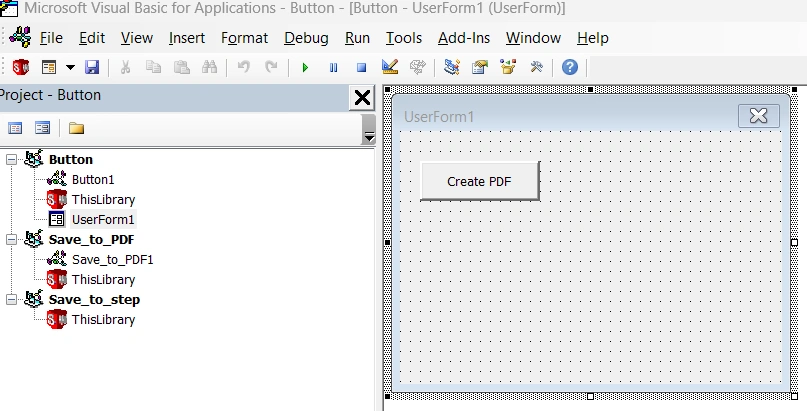The image size is (807, 411).
Task: Select the Save_to_PDF1 module
Action: pyautogui.click(x=113, y=260)
